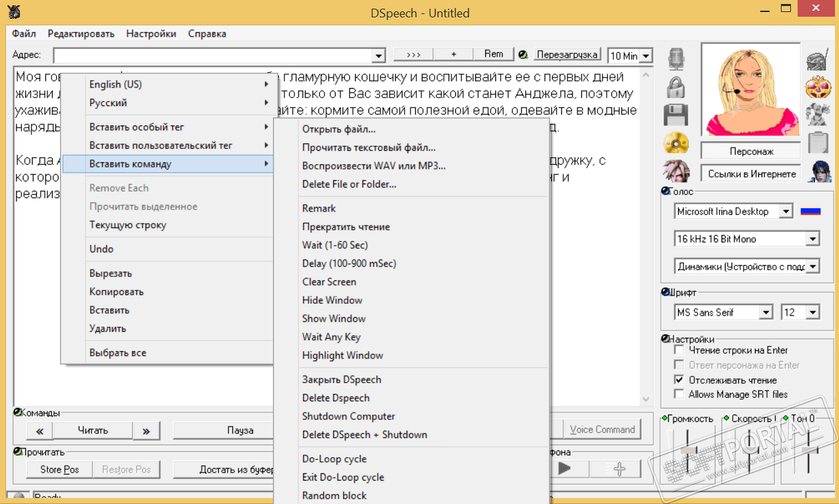Click the Читать button

93,431
